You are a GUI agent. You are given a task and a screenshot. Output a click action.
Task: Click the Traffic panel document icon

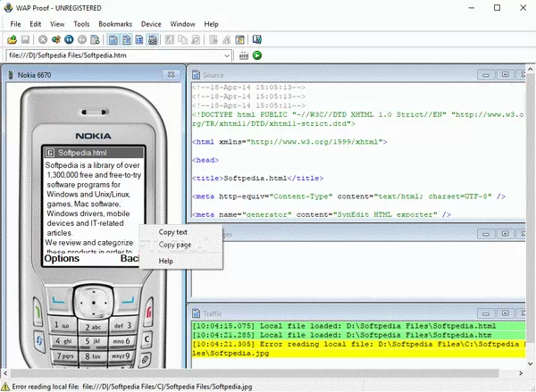pyautogui.click(x=196, y=313)
